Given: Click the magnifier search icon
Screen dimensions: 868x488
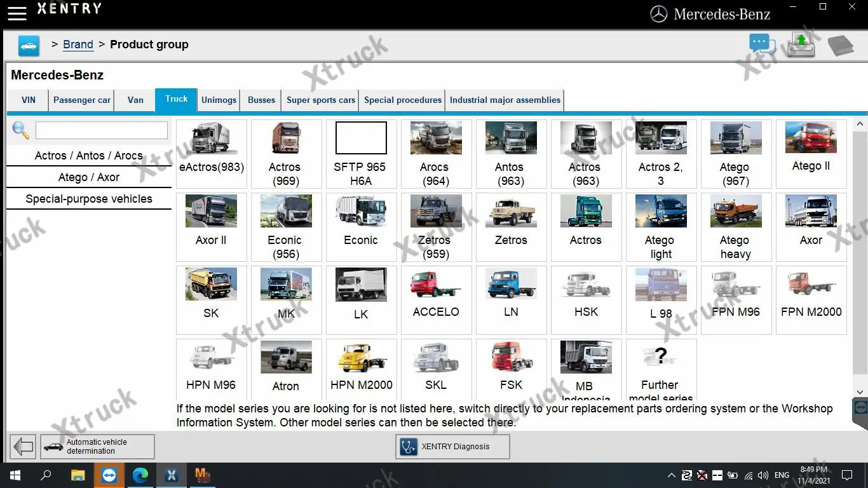Looking at the screenshot, I should pyautogui.click(x=21, y=130).
